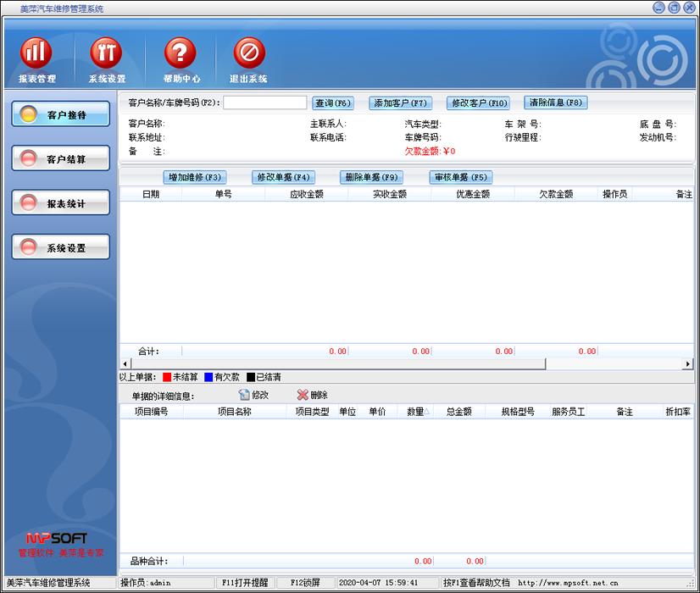700x593 pixels.
Task: Sort by the 项目名称 column header
Action: (235, 412)
